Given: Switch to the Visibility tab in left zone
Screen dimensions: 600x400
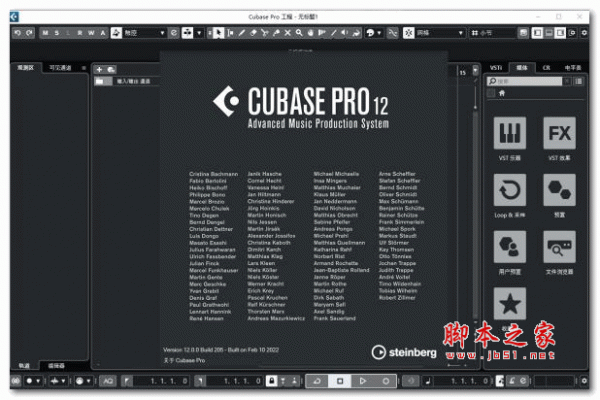Looking at the screenshot, I should (x=60, y=68).
